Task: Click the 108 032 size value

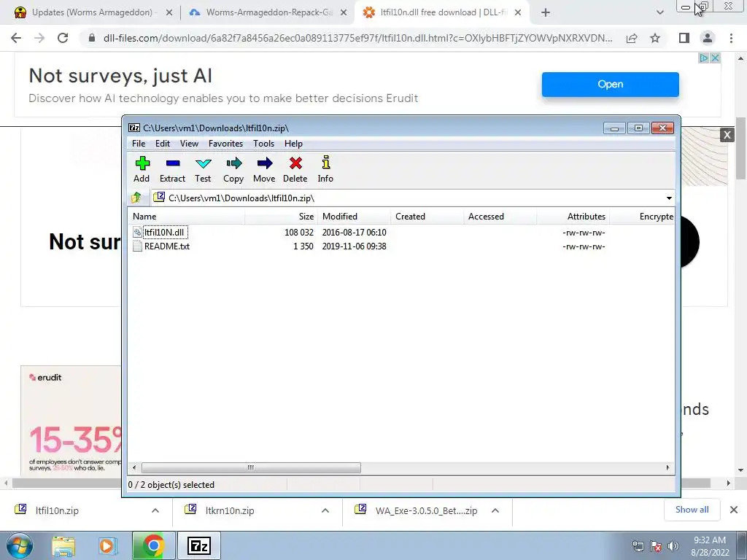Action: coord(298,233)
